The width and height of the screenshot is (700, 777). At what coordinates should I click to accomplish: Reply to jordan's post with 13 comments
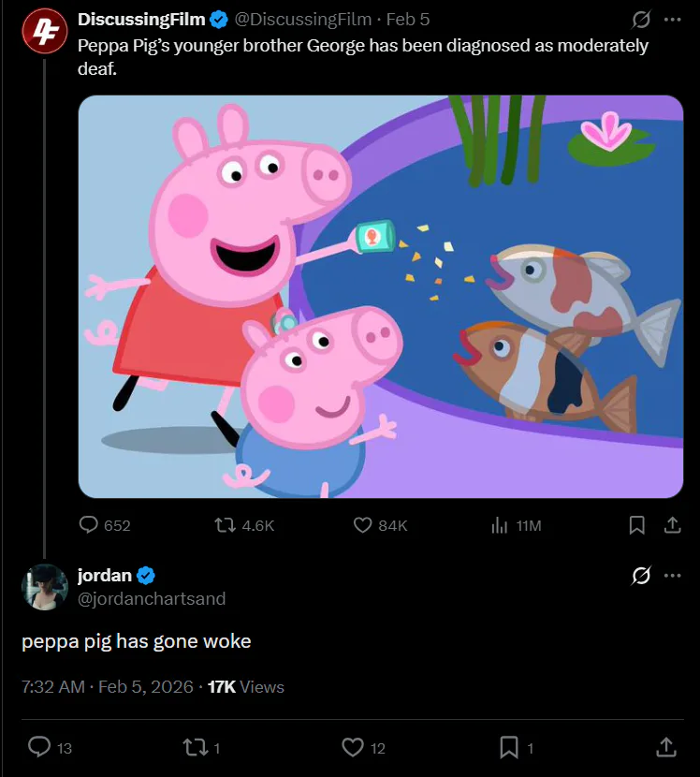(x=39, y=747)
